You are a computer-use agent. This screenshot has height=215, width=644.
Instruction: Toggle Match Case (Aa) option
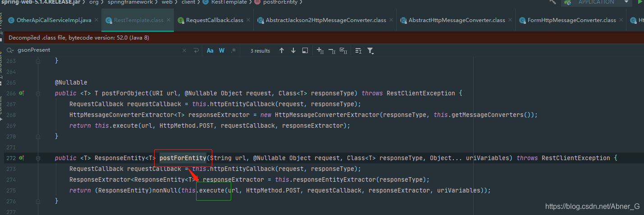coord(210,51)
